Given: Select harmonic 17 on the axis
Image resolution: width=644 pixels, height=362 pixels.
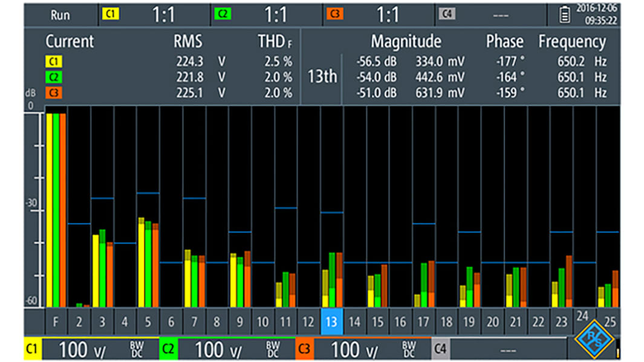Looking at the screenshot, I should [x=423, y=322].
